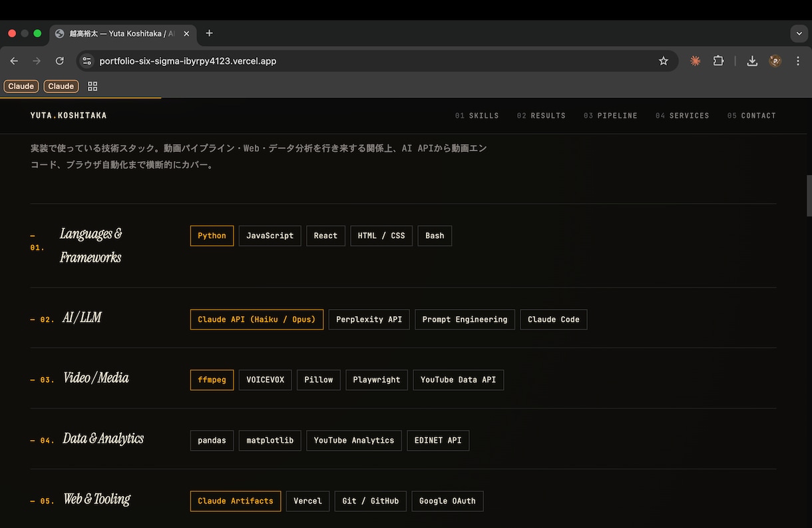This screenshot has width=812, height=528.
Task: Close the Yuta Koshitaka tab
Action: 186,33
